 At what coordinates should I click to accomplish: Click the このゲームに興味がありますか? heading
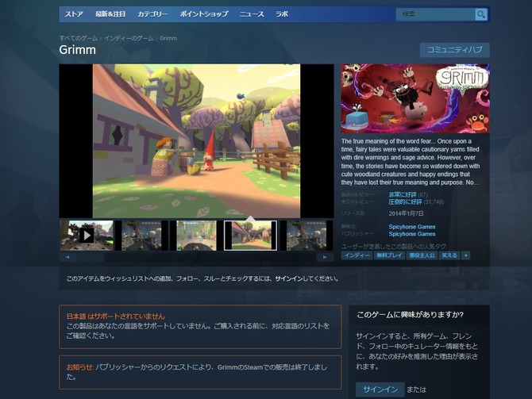tap(411, 315)
